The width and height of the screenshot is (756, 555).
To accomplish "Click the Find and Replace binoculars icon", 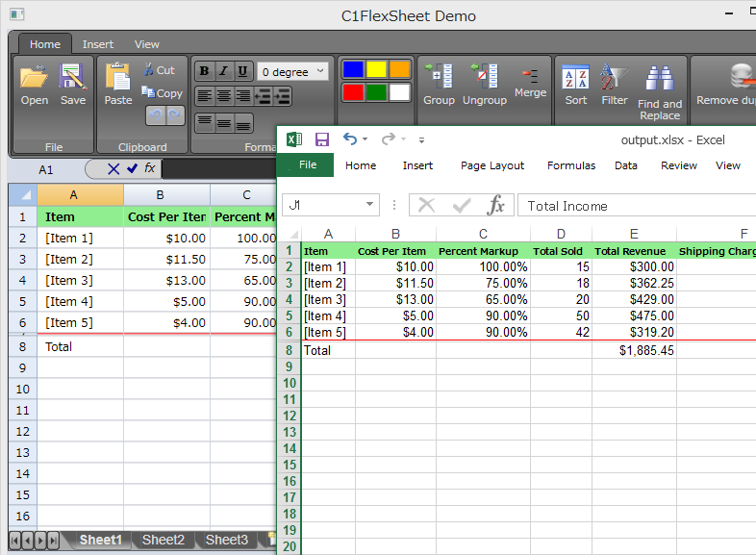I will tap(660, 78).
